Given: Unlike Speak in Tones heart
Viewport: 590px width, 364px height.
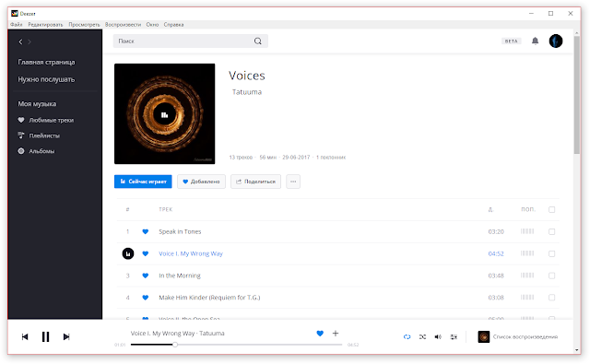Looking at the screenshot, I should pyautogui.click(x=146, y=231).
